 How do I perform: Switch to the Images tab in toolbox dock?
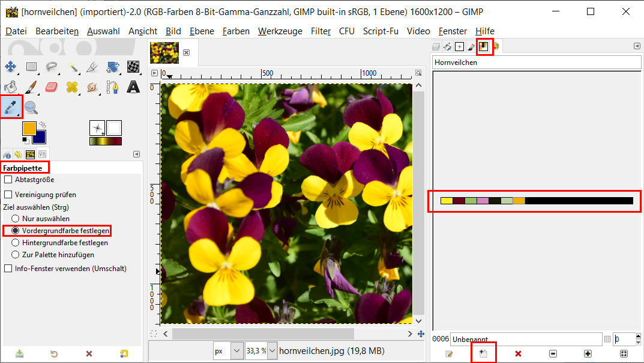click(31, 154)
